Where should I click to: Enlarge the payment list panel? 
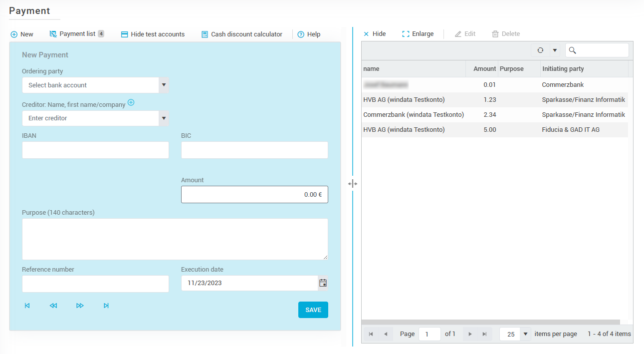click(418, 34)
